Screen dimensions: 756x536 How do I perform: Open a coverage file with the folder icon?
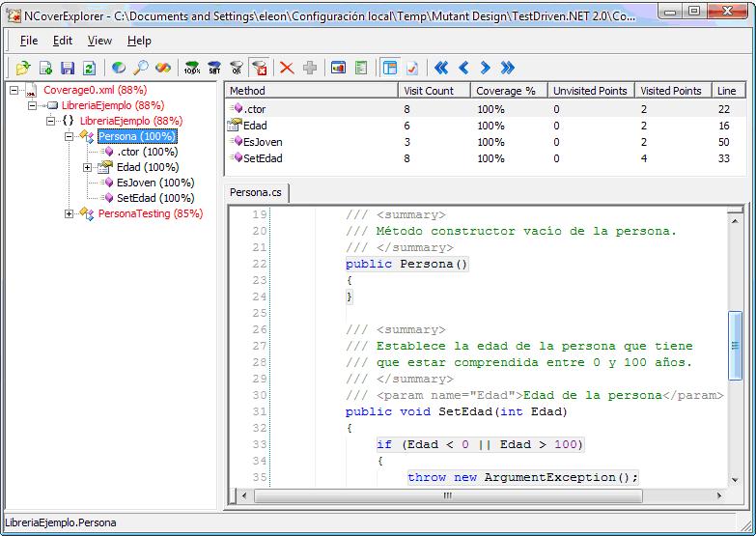point(22,68)
